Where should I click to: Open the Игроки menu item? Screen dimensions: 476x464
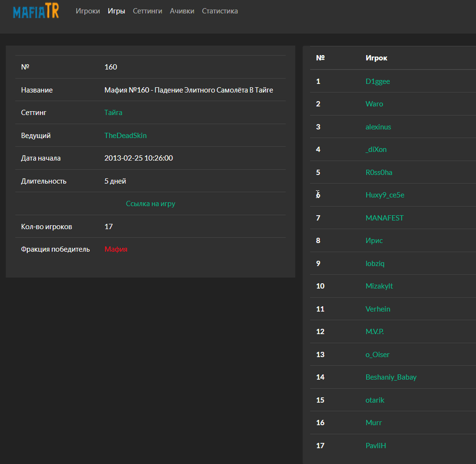coord(88,11)
